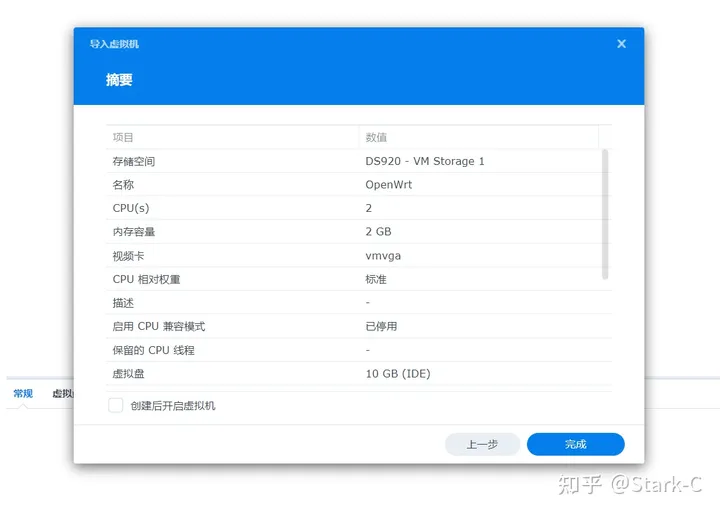This screenshot has width=720, height=515.
Task: Enable 创建后开启虚拟机 checkbox
Action: pyautogui.click(x=116, y=405)
